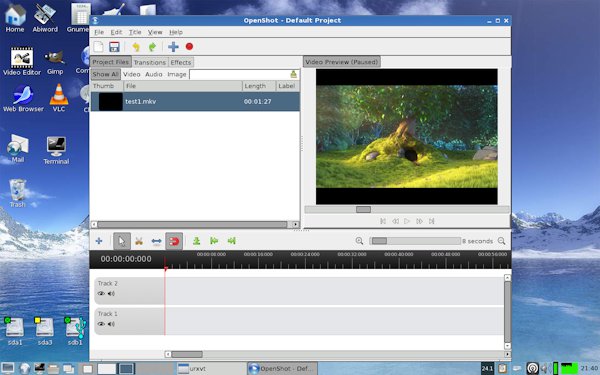Open the View menu
Viewport: 600px width, 375px height.
(x=155, y=32)
